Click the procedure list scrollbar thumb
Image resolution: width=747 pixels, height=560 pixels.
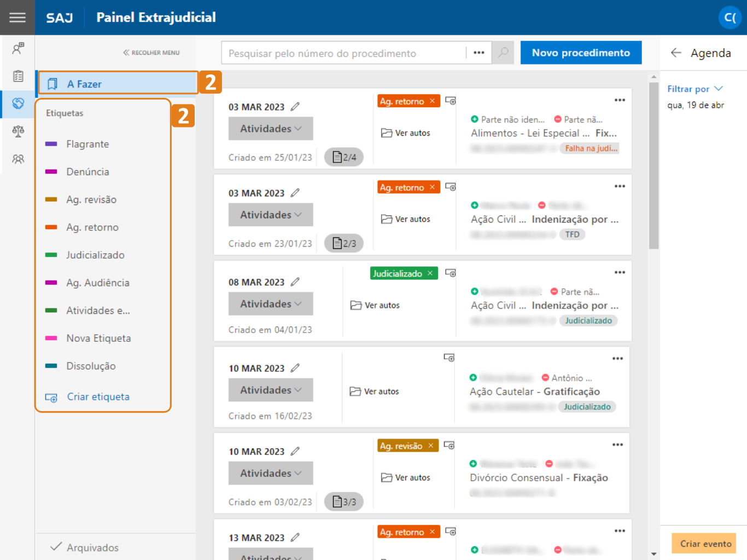tap(653, 166)
